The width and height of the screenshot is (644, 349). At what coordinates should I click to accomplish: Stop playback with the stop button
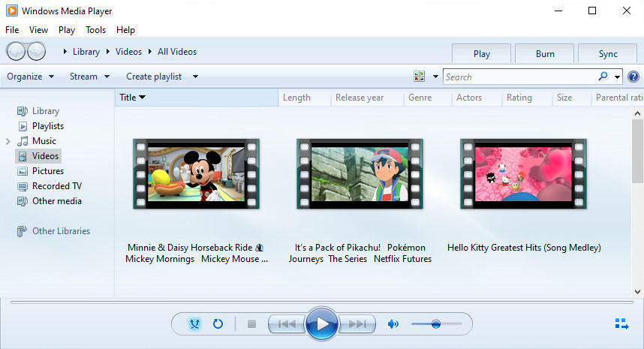coord(251,324)
